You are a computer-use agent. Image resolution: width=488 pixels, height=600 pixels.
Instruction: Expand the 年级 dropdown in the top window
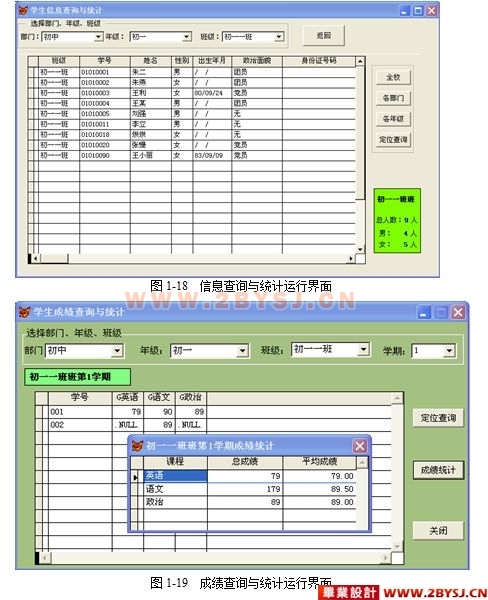point(186,37)
